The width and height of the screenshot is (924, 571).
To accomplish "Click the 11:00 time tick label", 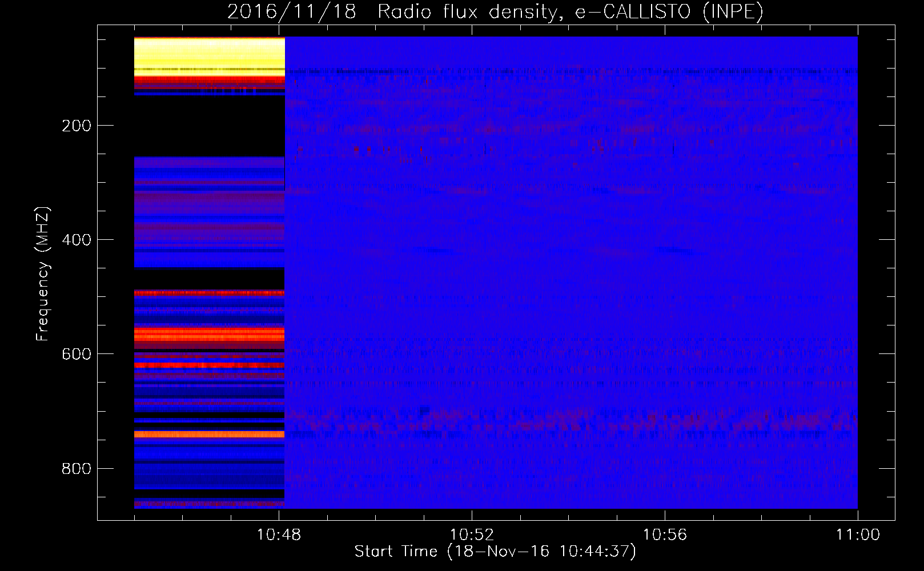I will pos(858,535).
